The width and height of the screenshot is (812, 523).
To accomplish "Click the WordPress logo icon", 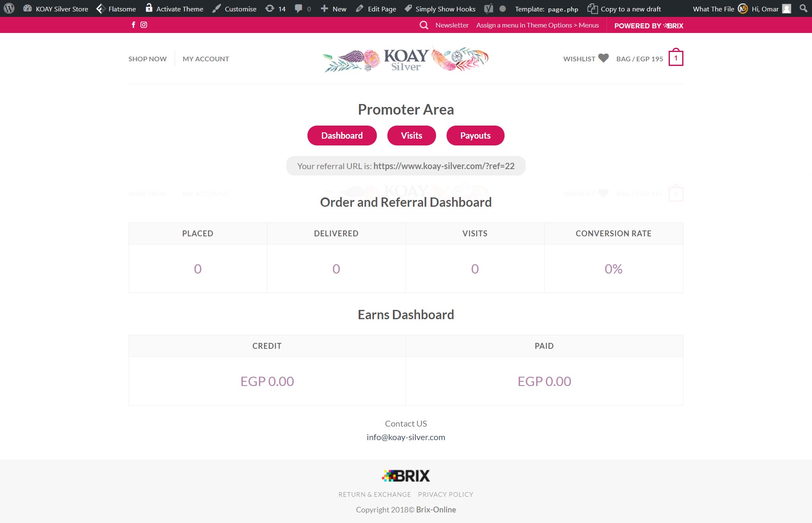I will (9, 8).
